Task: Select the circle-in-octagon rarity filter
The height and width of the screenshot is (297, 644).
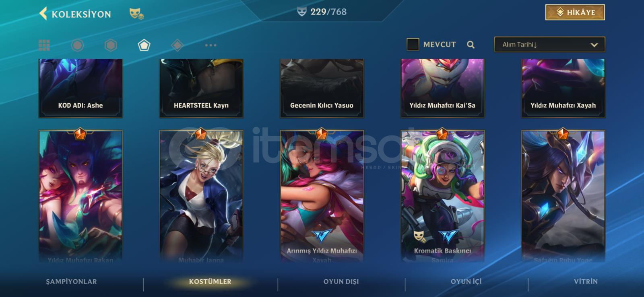Action: point(77,45)
